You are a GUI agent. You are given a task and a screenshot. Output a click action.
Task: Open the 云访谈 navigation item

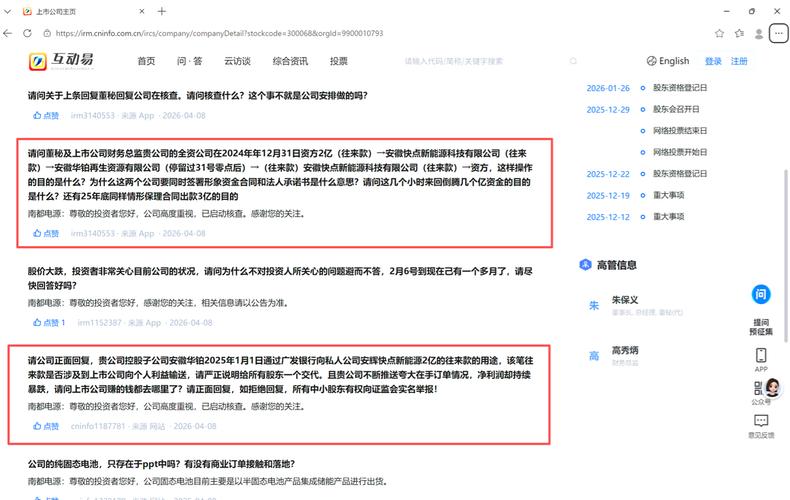(x=237, y=61)
